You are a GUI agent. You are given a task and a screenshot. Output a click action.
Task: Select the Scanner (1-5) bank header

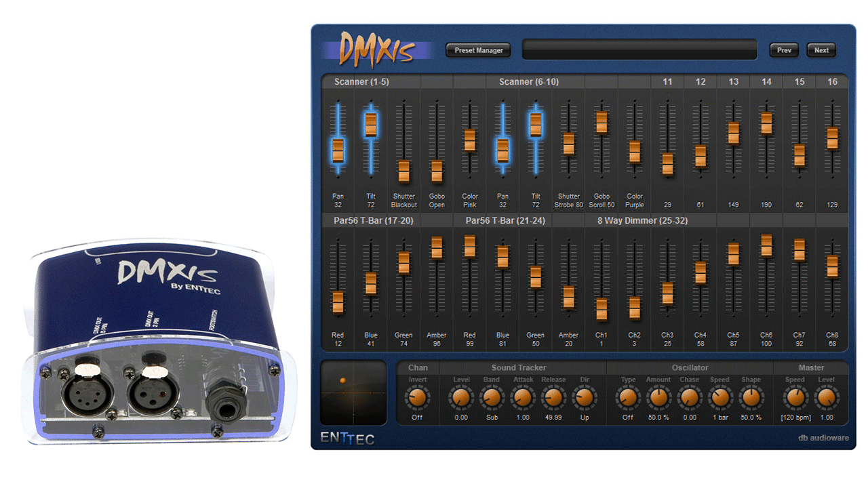click(x=361, y=82)
